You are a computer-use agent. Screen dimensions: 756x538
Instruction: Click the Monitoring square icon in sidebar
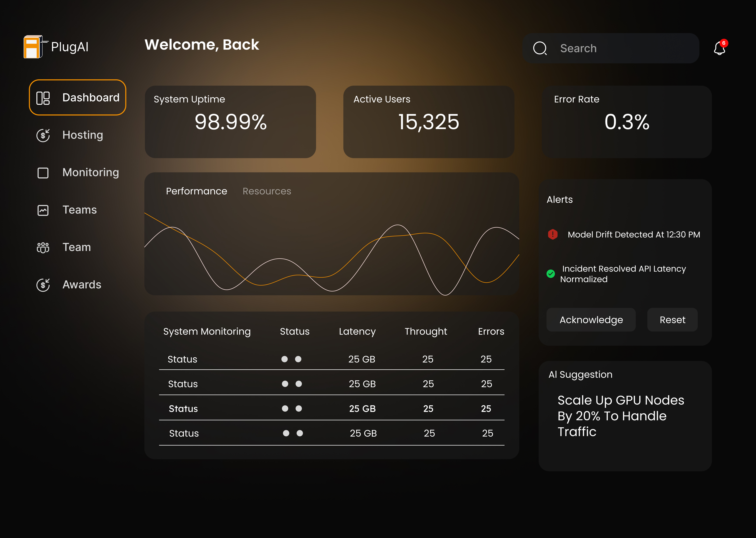click(x=43, y=173)
